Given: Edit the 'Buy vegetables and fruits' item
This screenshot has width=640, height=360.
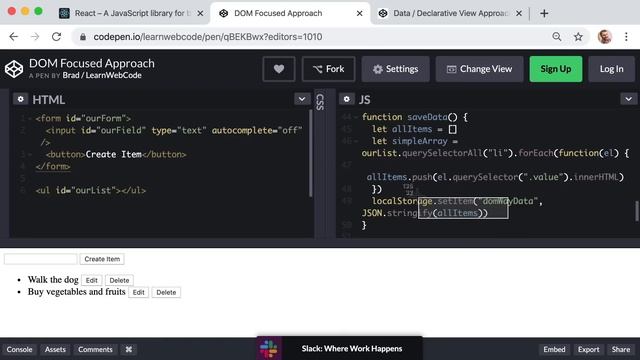Looking at the screenshot, I should point(138,292).
